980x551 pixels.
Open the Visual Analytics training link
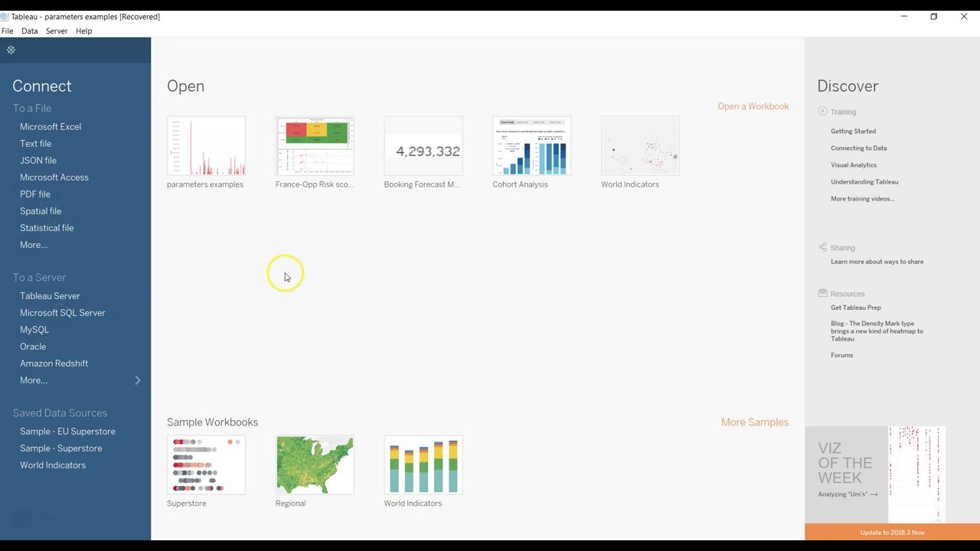(854, 165)
